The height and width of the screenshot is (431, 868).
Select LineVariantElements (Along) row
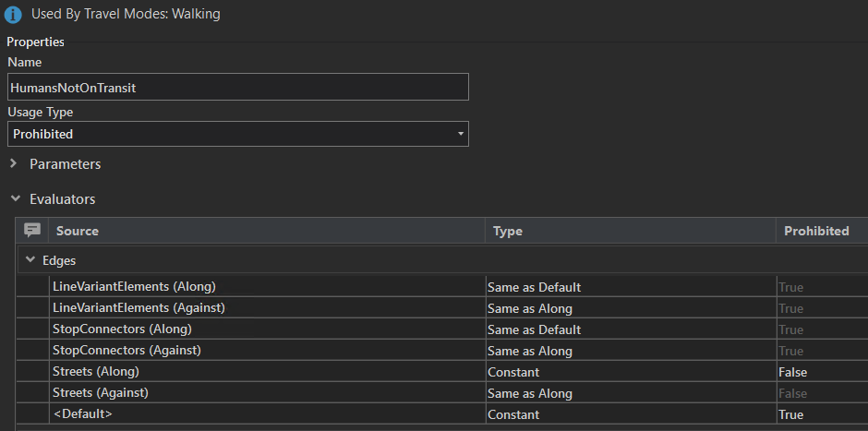pyautogui.click(x=134, y=287)
